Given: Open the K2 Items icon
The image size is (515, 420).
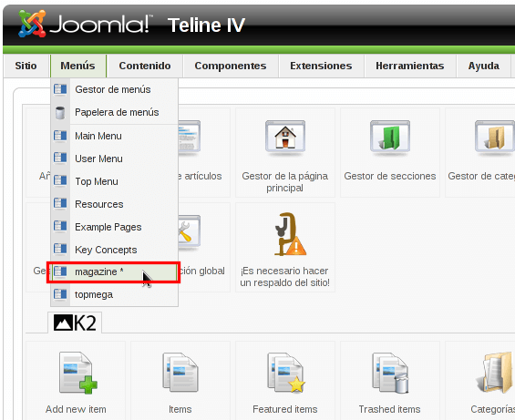Looking at the screenshot, I should pos(180,372).
